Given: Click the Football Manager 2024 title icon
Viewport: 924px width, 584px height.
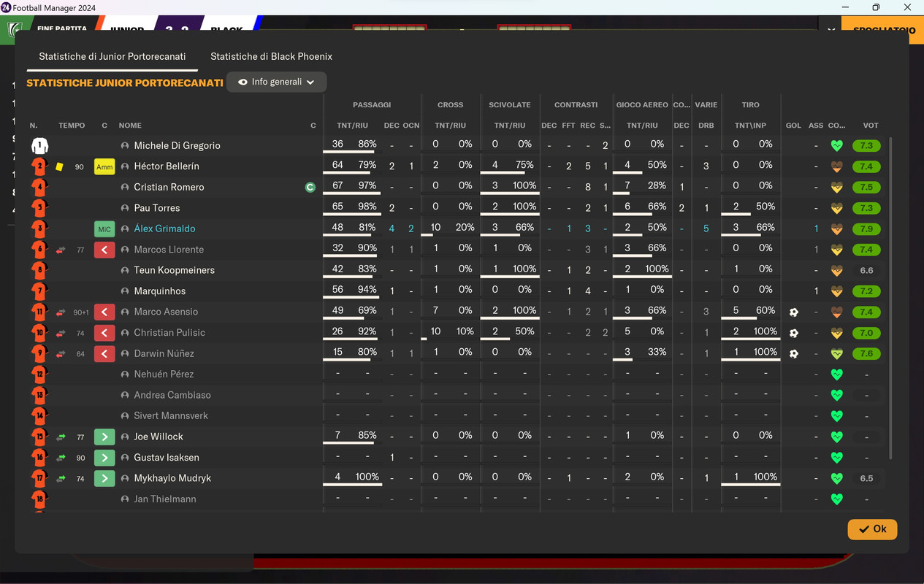Looking at the screenshot, I should tap(6, 7).
